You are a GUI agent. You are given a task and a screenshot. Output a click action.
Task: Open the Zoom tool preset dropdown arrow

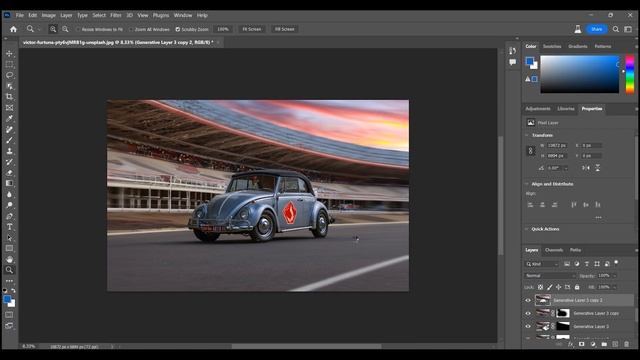click(x=39, y=29)
